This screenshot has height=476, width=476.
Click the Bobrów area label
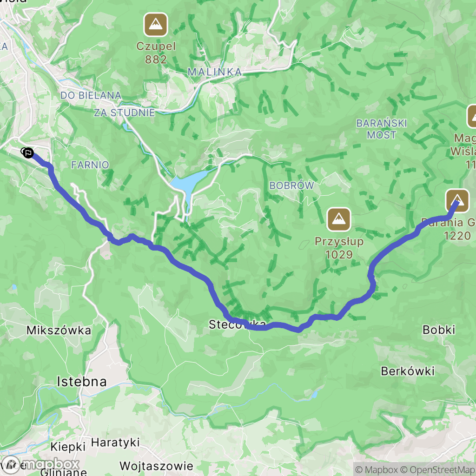tap(292, 185)
